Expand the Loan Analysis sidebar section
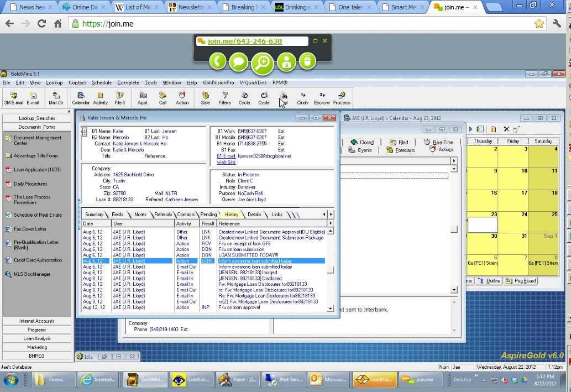The width and height of the screenshot is (571, 392). click(37, 338)
